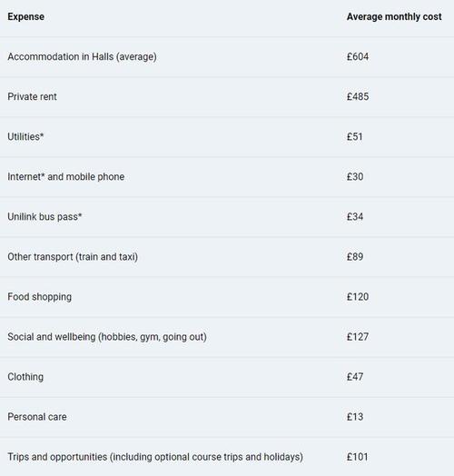Select Other transport (train and taxi) label
The image size is (454, 476).
tap(73, 257)
